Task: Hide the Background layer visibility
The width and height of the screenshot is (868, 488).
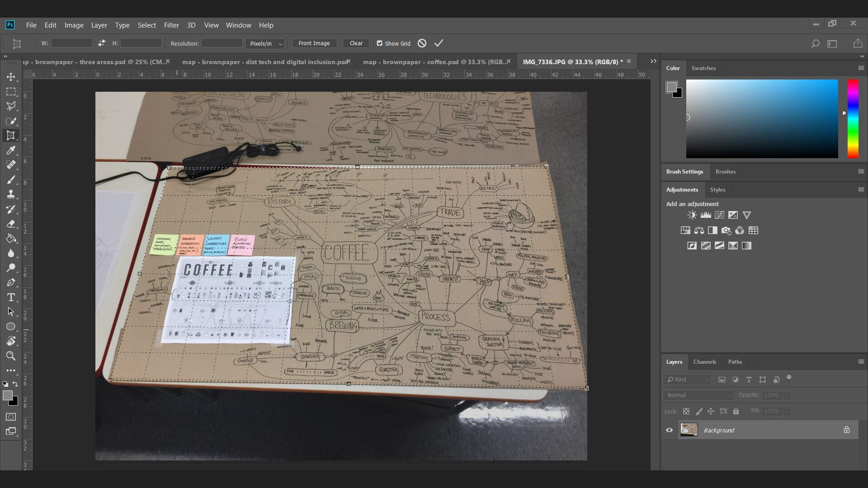Action: coord(670,430)
